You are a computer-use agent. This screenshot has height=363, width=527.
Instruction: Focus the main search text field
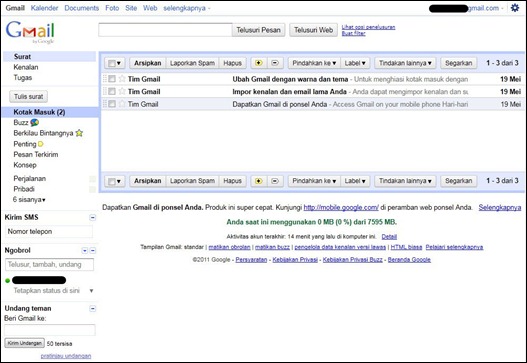point(165,30)
